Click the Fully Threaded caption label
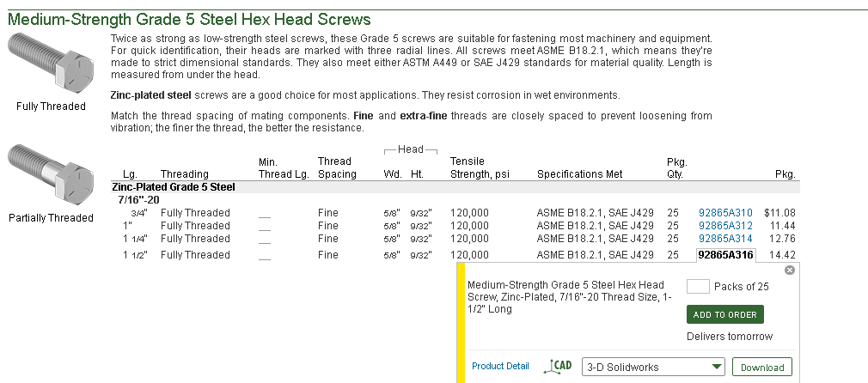Image resolution: width=868 pixels, height=383 pixels. [51, 106]
